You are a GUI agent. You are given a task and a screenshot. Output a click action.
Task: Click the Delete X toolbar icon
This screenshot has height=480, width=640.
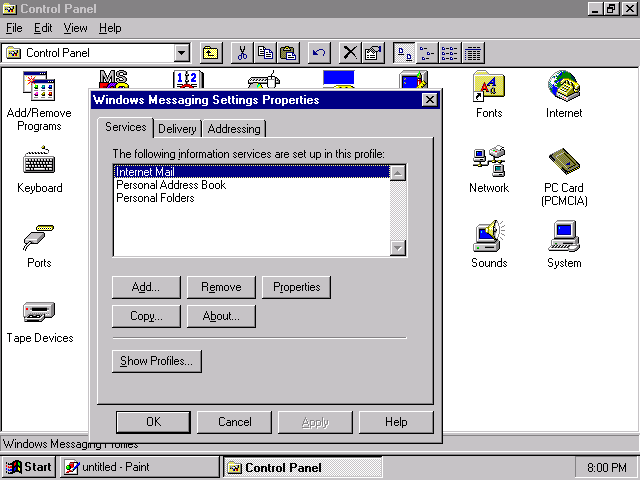(x=350, y=53)
